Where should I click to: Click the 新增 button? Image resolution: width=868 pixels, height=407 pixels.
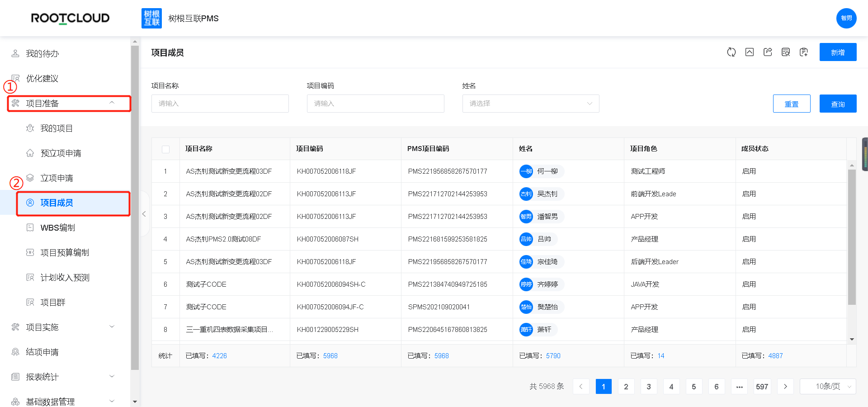coord(838,52)
